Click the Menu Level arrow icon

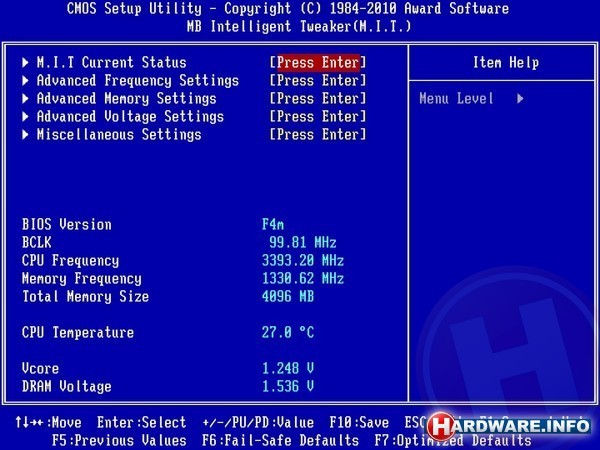pos(520,99)
